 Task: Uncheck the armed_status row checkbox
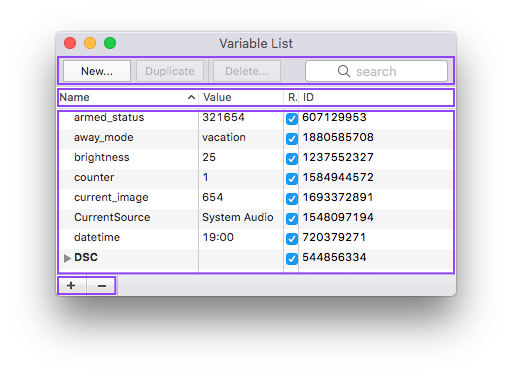click(x=292, y=119)
